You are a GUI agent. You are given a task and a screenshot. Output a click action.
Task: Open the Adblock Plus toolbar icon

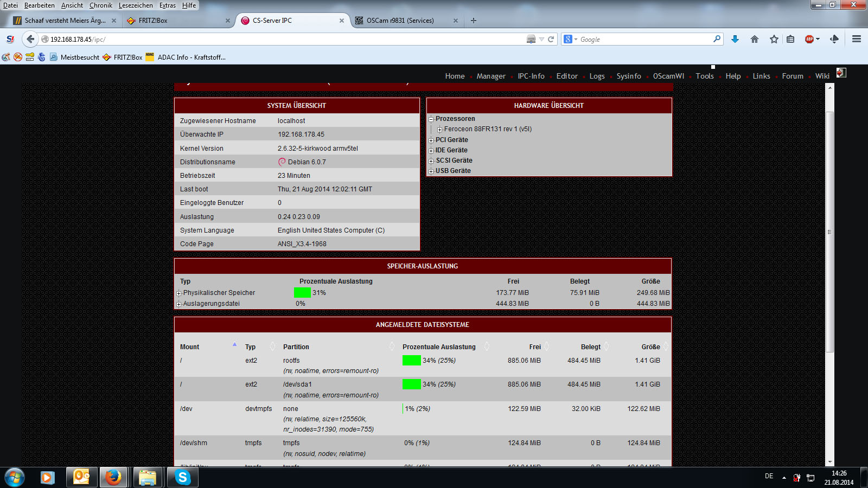pyautogui.click(x=809, y=39)
